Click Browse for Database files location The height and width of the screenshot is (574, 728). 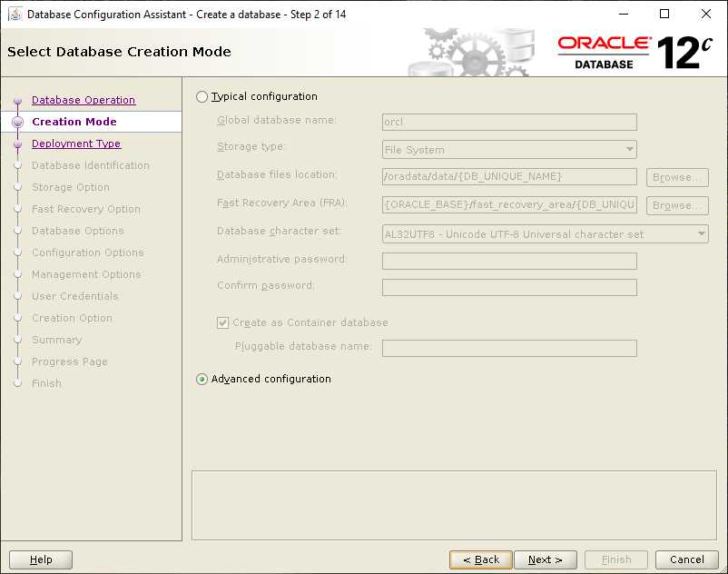coord(677,177)
